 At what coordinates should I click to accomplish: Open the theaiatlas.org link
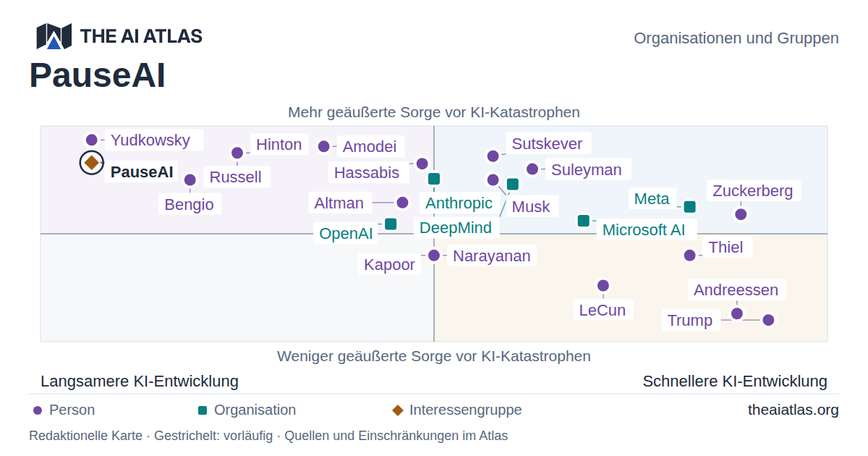pos(793,410)
